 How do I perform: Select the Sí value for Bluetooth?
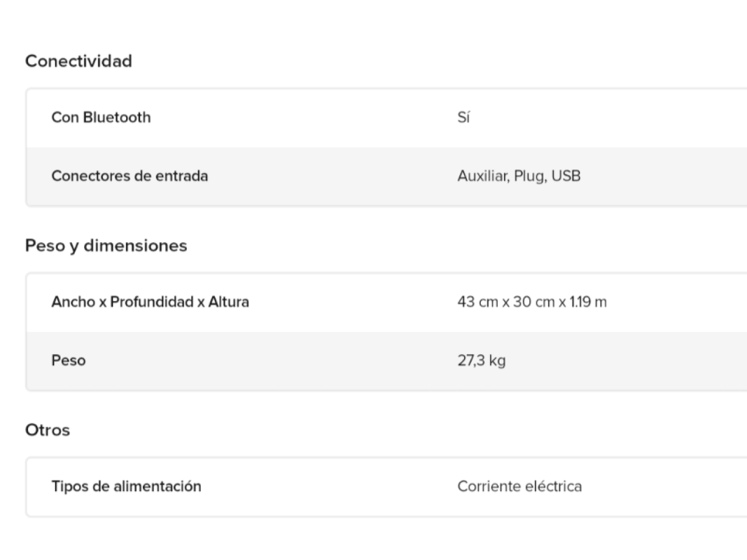point(463,118)
